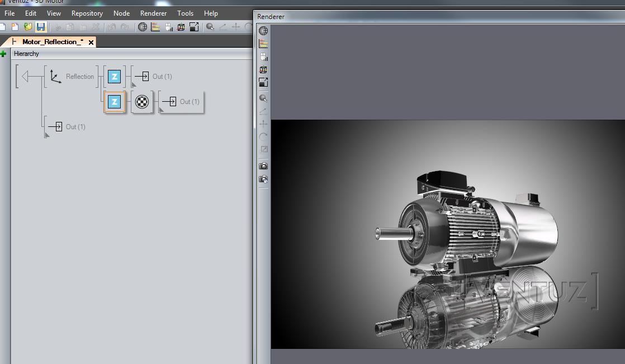Click the open folder icon in main toolbar

pyautogui.click(x=28, y=27)
